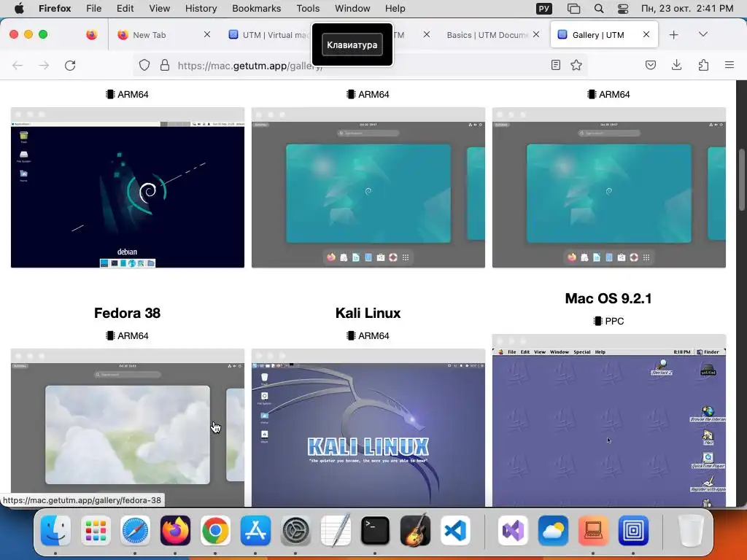Toggle Reader View icon

(555, 65)
